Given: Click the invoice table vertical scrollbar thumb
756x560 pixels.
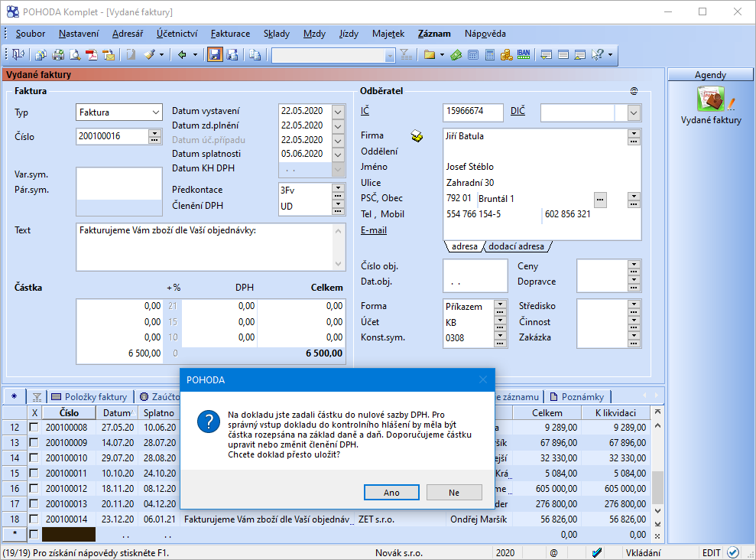Looking at the screenshot, I should point(657,487).
